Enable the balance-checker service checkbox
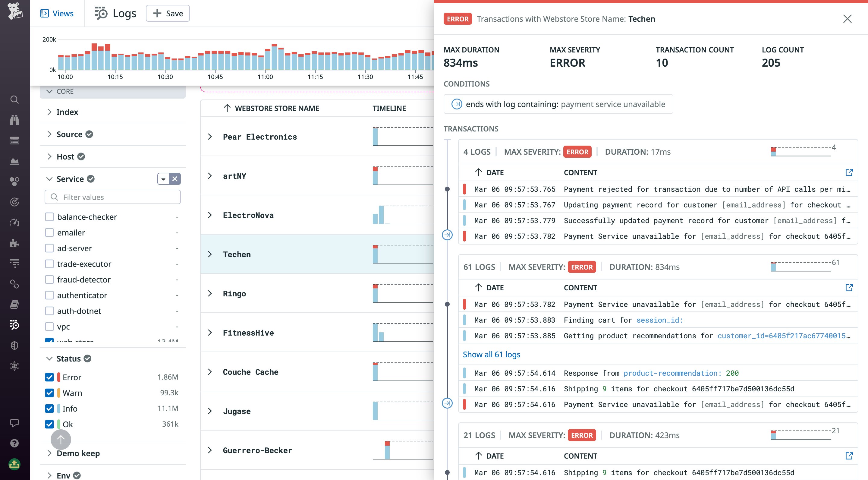Viewport: 868px width, 480px height. point(49,217)
